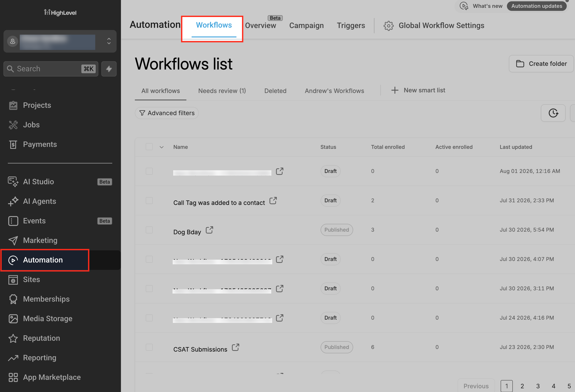This screenshot has height=392, width=575.
Task: Check the Dog Bday workflow row
Action: (x=149, y=230)
